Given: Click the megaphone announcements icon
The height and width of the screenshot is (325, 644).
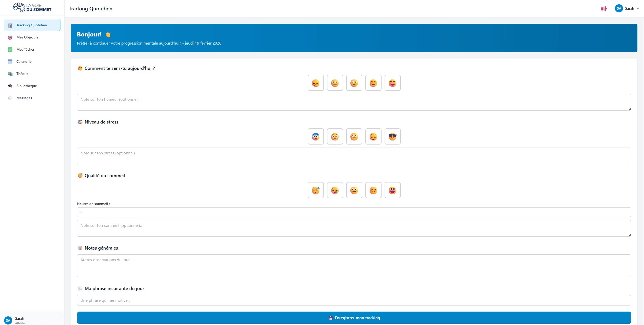Looking at the screenshot, I should (x=604, y=9).
